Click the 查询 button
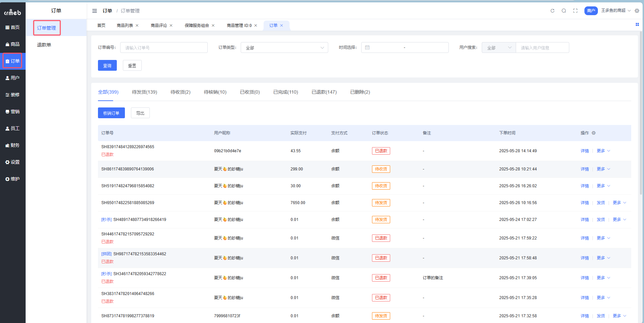Image resolution: width=644 pixels, height=323 pixels. (107, 66)
